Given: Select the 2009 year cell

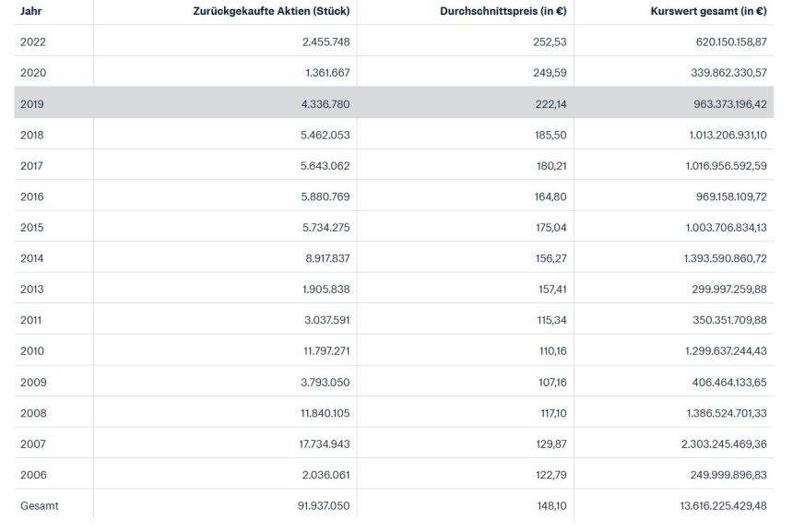Looking at the screenshot, I should pyautogui.click(x=32, y=382).
